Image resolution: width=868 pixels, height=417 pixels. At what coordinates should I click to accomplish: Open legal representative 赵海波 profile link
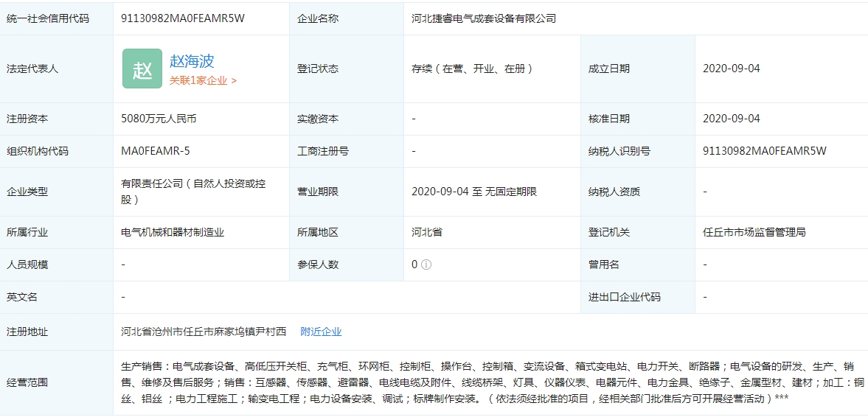(192, 61)
